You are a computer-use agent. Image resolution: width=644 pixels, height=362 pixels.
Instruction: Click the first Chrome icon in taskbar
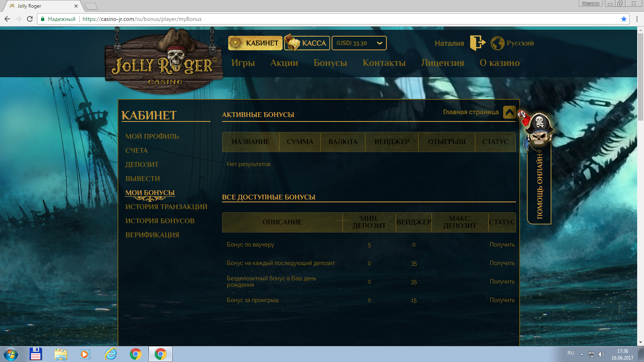(136, 354)
